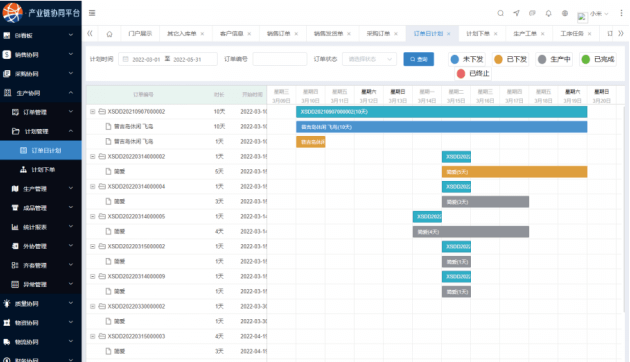Open the 订单状态 status dropdown
630x362 pixels.
pyautogui.click(x=370, y=59)
